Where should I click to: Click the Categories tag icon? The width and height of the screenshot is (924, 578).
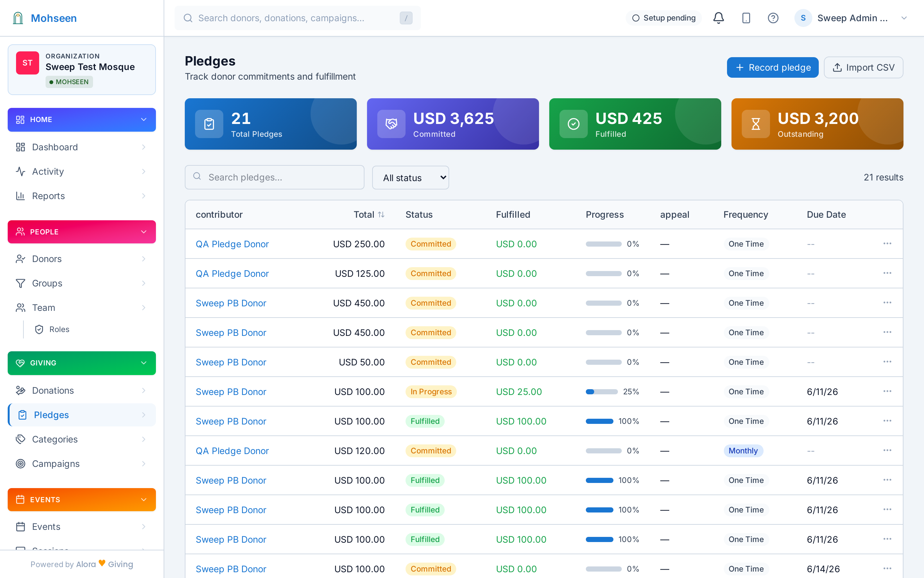(20, 439)
